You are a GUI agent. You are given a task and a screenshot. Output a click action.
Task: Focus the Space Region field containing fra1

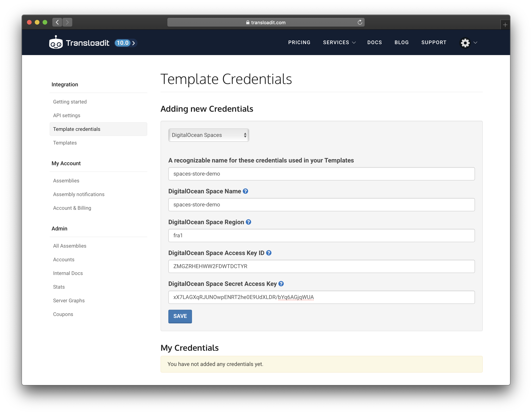point(321,236)
